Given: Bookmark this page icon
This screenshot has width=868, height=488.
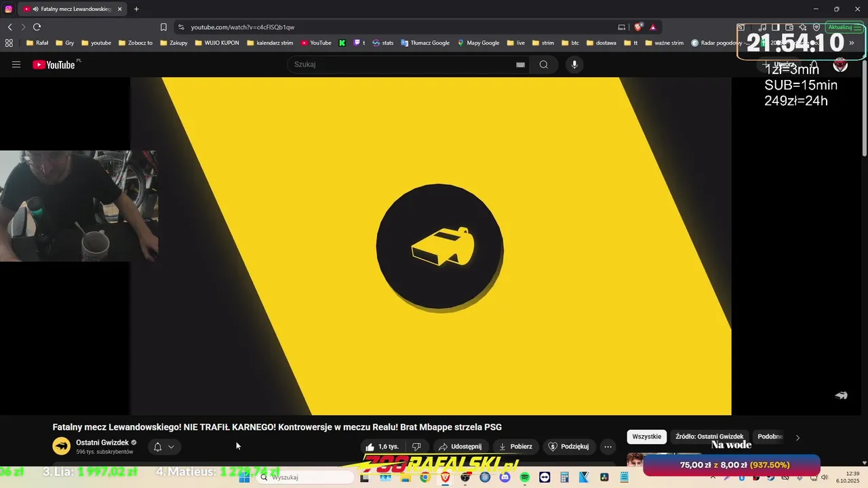Looking at the screenshot, I should point(163,27).
